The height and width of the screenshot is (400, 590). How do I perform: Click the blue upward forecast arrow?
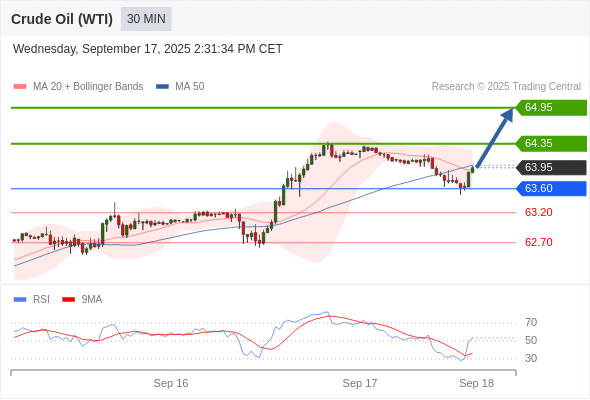point(494,138)
